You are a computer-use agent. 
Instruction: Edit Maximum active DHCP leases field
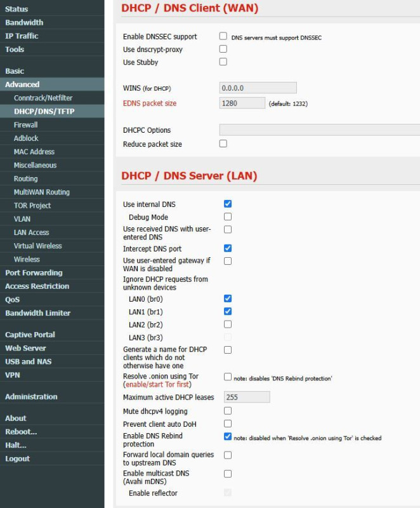pos(247,397)
